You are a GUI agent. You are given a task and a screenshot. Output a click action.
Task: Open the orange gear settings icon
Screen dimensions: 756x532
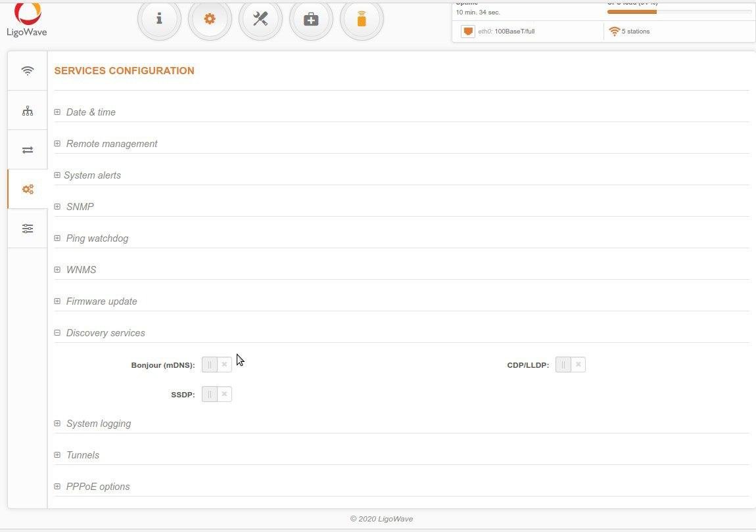point(210,19)
